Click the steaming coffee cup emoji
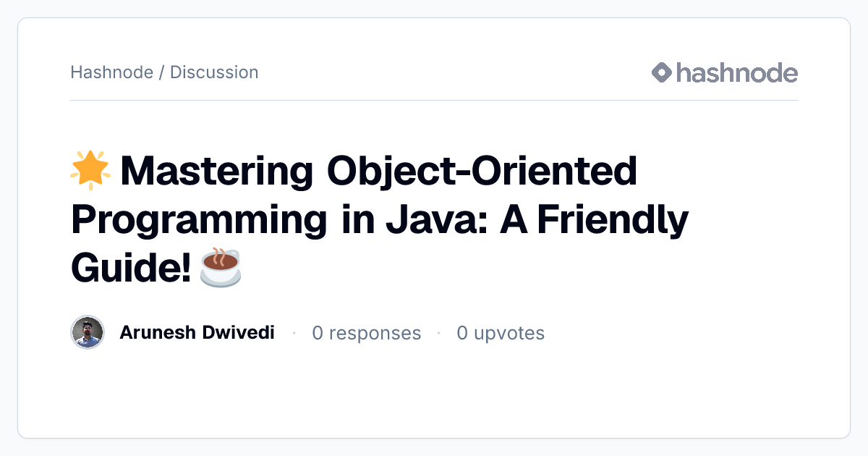868x456 pixels. click(x=220, y=268)
